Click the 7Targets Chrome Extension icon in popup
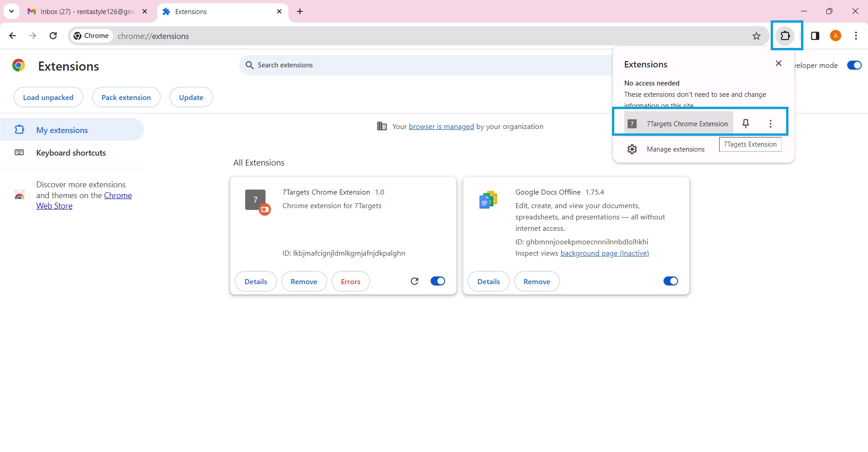 [632, 123]
